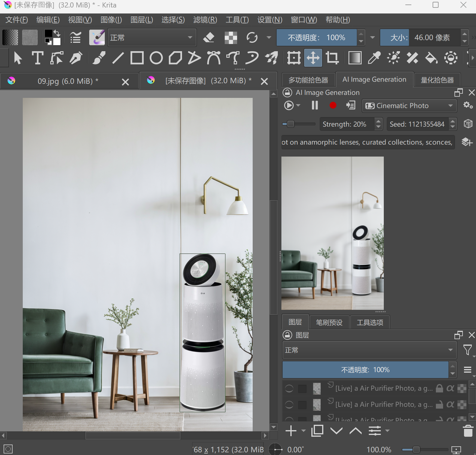
Task: Delete the selected layer
Action: coord(468,431)
